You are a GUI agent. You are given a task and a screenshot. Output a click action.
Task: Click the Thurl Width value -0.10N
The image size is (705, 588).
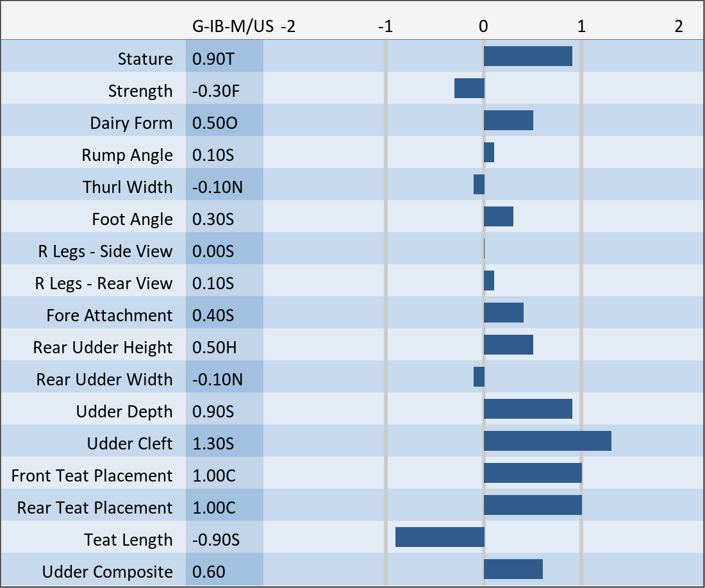217,187
